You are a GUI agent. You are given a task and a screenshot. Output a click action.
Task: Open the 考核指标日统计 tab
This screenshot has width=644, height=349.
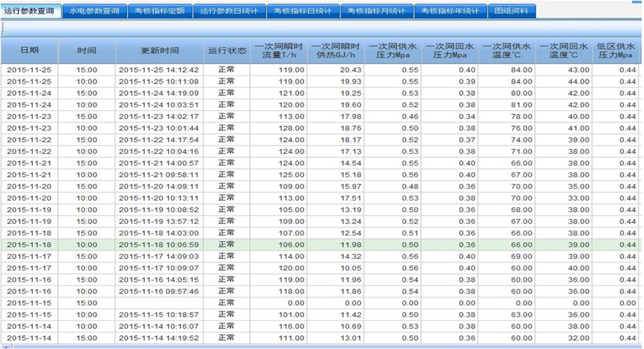coord(303,11)
